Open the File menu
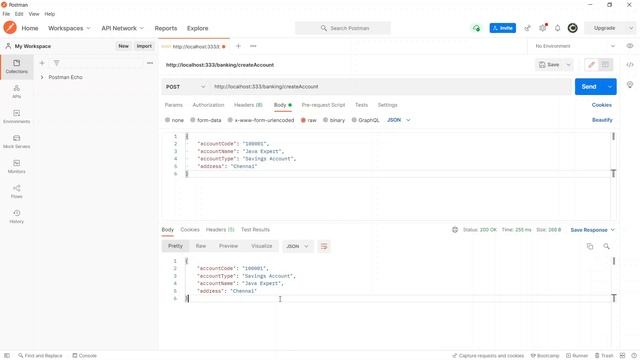The height and width of the screenshot is (360, 640). point(6,14)
